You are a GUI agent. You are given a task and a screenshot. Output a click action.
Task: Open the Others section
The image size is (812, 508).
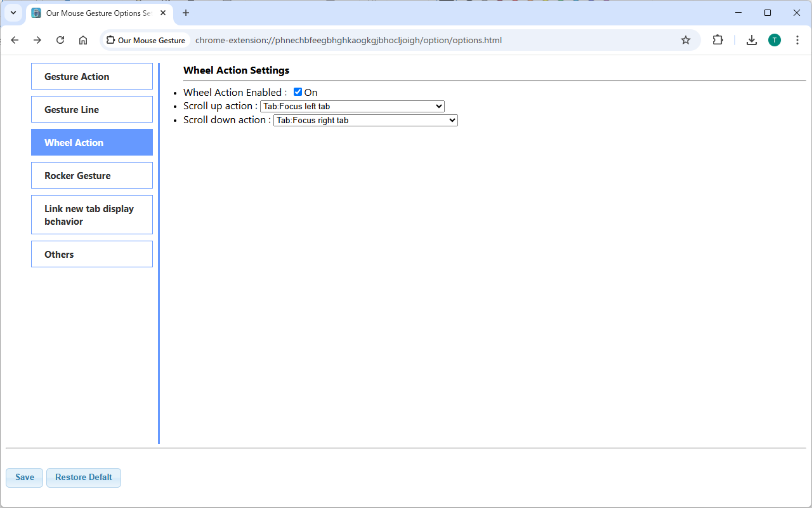(92, 254)
